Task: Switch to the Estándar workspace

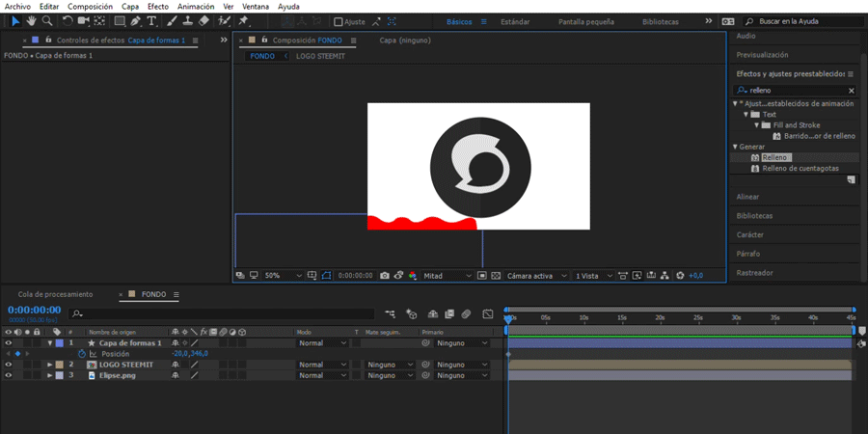Action: [x=515, y=21]
